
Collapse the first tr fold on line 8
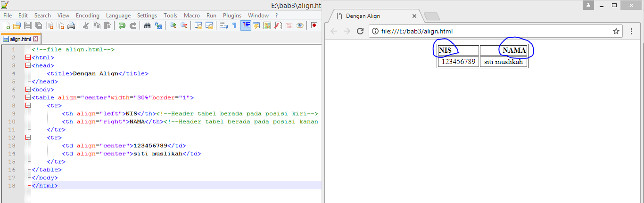pyautogui.click(x=28, y=106)
